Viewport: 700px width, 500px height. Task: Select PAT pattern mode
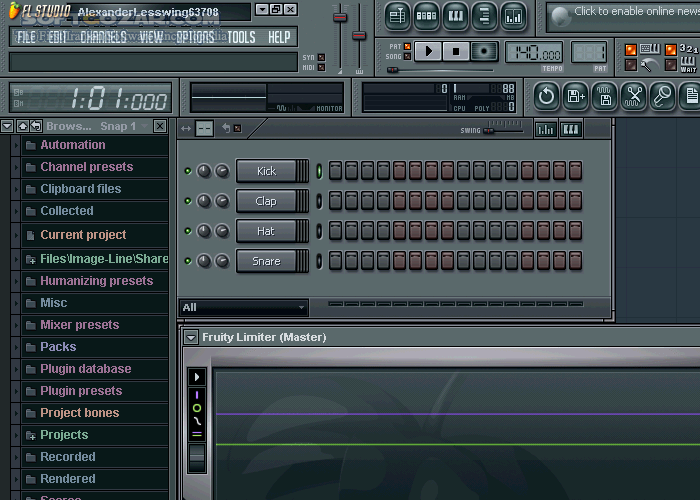(407, 46)
